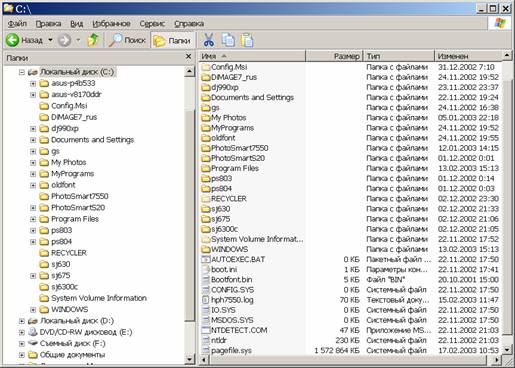Open the Правка menu
The height and width of the screenshot is (368, 515).
click(48, 24)
